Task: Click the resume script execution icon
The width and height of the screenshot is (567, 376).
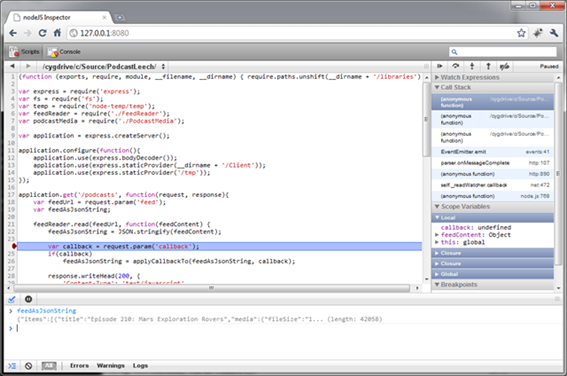Action: coord(439,66)
